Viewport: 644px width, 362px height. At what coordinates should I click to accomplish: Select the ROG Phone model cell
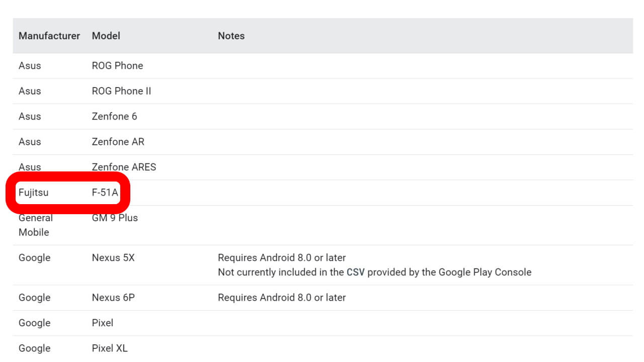[x=117, y=65]
